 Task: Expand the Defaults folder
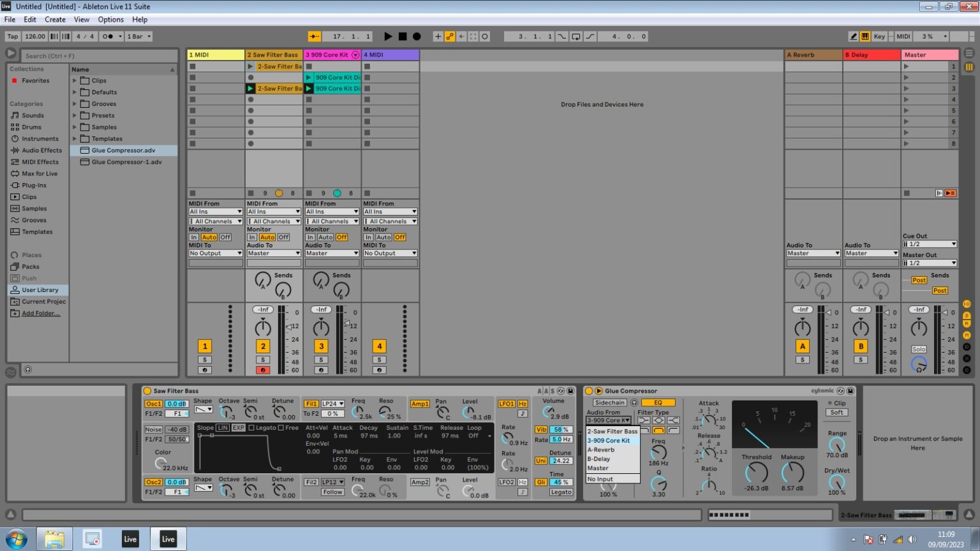pyautogui.click(x=75, y=92)
